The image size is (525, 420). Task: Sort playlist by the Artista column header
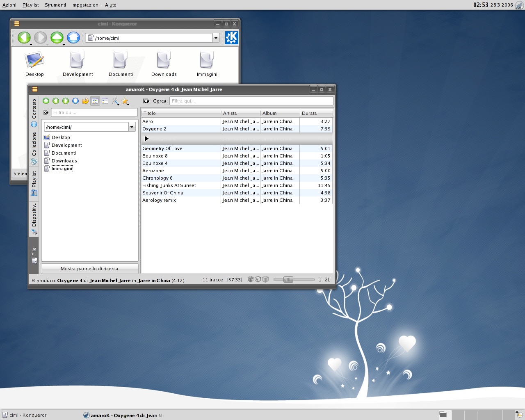coord(240,113)
